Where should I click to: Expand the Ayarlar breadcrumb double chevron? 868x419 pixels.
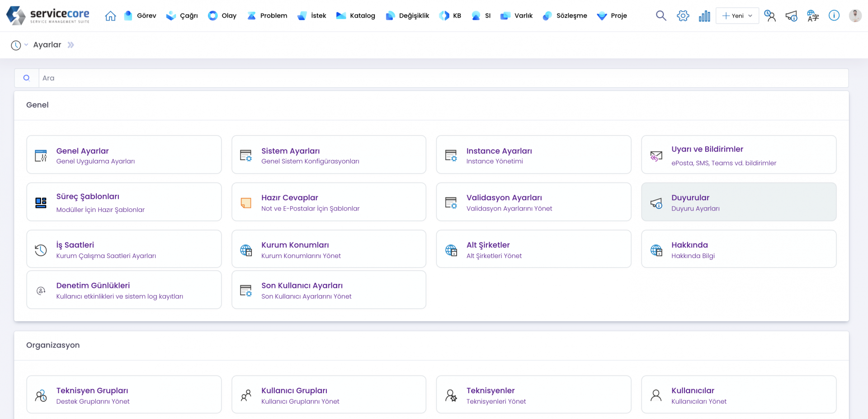pos(71,45)
